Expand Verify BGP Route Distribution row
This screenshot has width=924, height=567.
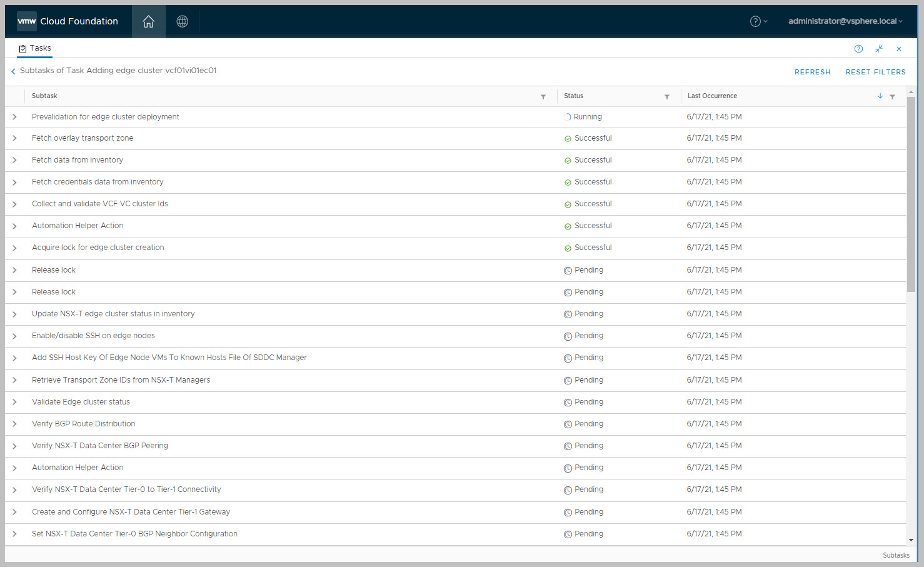(x=14, y=424)
